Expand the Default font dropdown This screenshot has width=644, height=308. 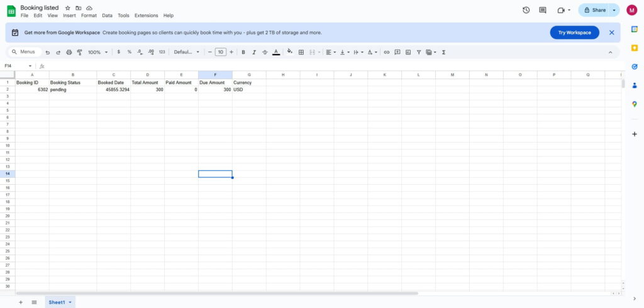tap(187, 52)
